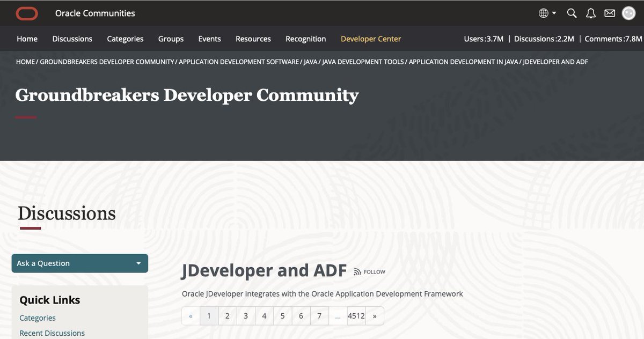Go to Home in navigation bar
This screenshot has width=644, height=339.
tap(27, 39)
